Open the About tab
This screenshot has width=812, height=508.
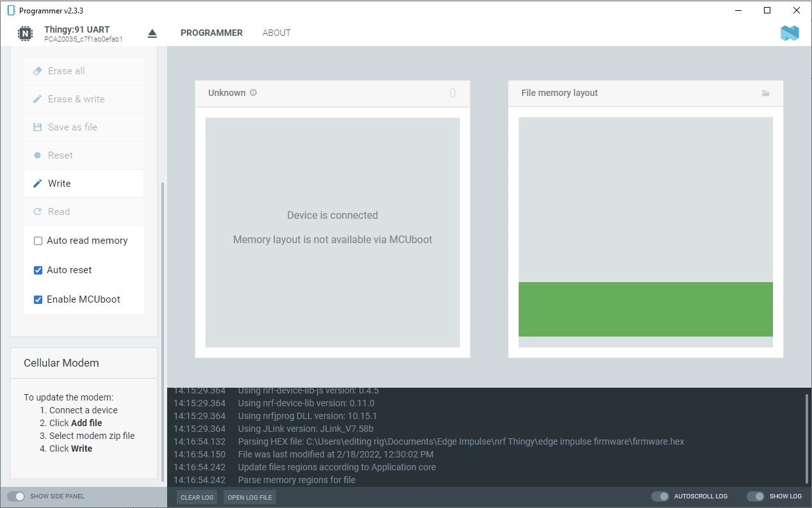[x=277, y=33]
